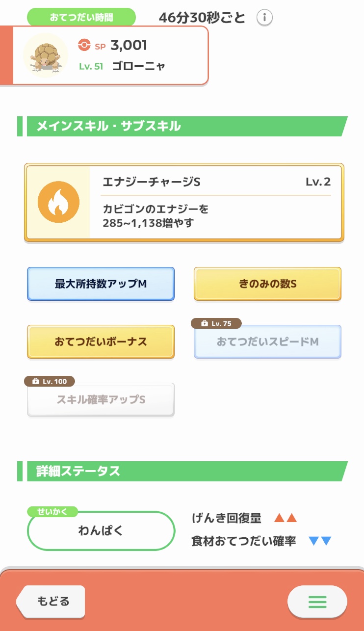Select the おてつだいボーナス sub skill
The height and width of the screenshot is (631, 364).
coord(101,342)
